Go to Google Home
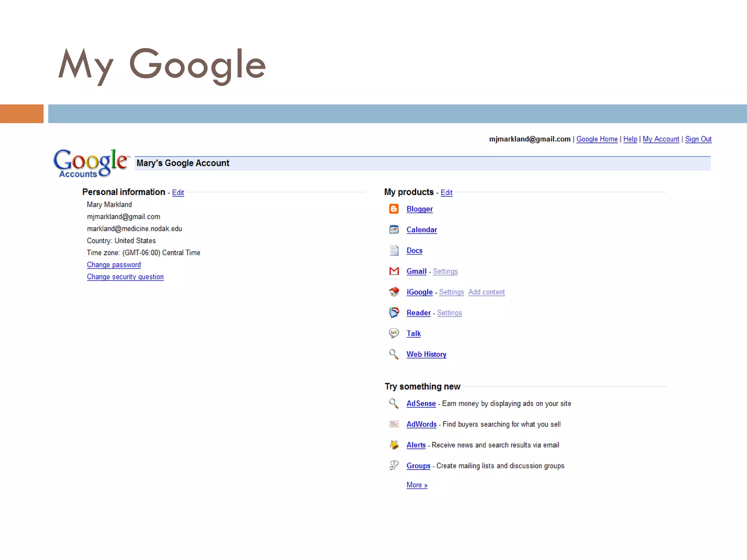747x560 pixels. click(597, 139)
